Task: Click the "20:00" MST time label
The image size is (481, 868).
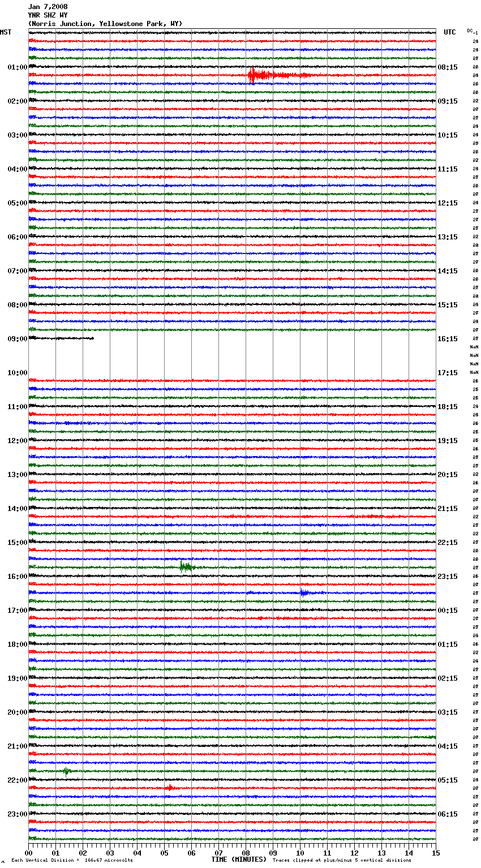Action: pyautogui.click(x=18, y=712)
